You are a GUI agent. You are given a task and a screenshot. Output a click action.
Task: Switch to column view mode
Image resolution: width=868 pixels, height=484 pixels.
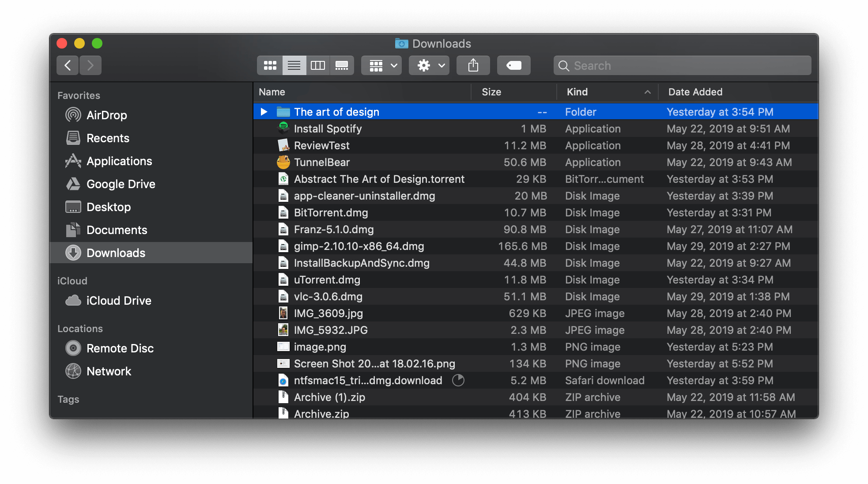tap(318, 65)
